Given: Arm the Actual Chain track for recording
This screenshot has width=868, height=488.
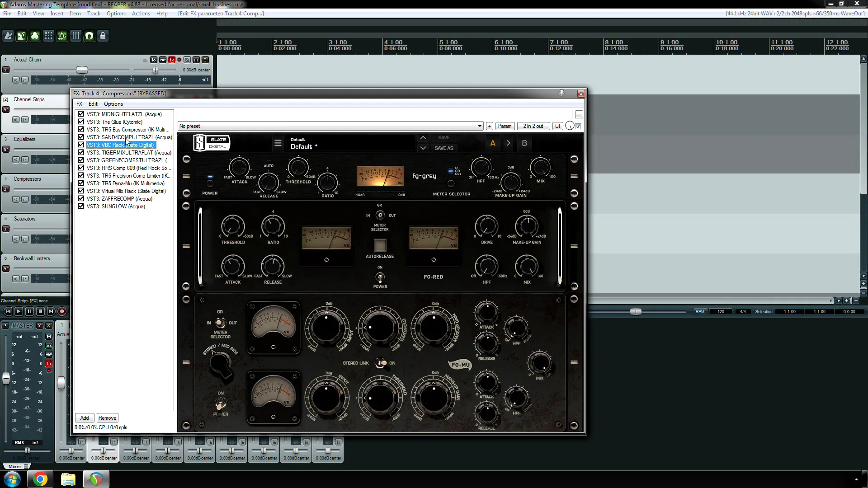Looking at the screenshot, I should pyautogui.click(x=5, y=70).
